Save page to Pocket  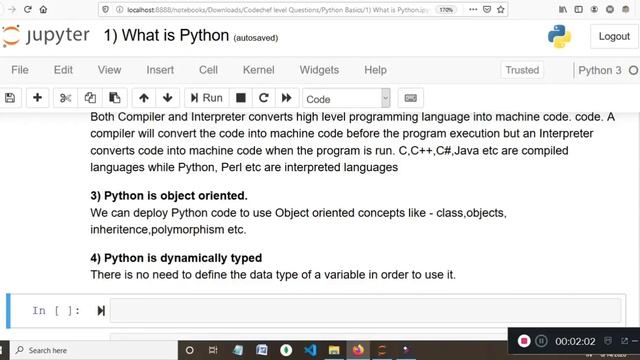click(x=487, y=9)
